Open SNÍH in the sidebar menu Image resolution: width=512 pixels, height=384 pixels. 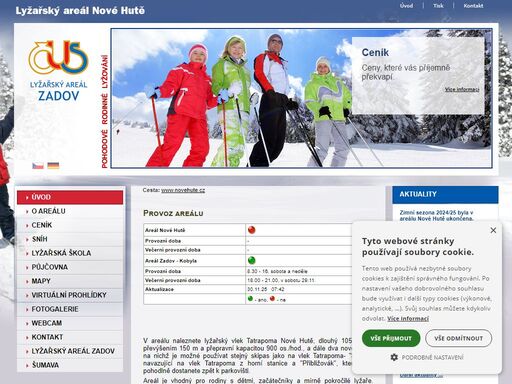click(70, 239)
